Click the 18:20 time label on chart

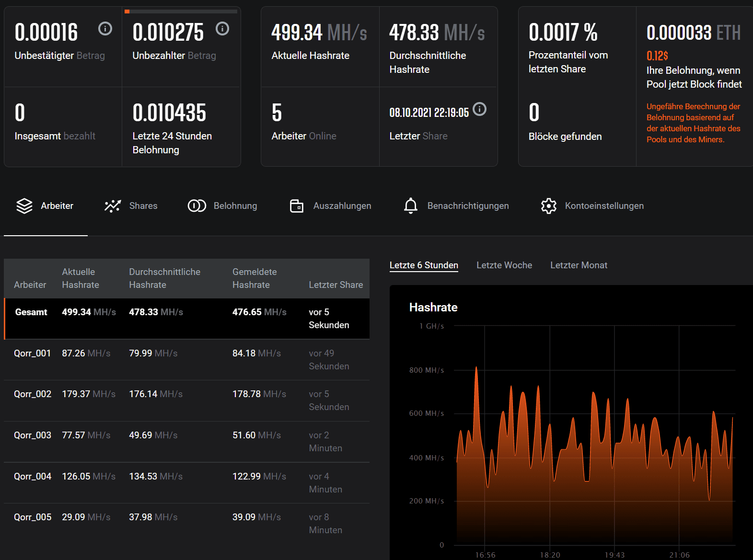550,555
